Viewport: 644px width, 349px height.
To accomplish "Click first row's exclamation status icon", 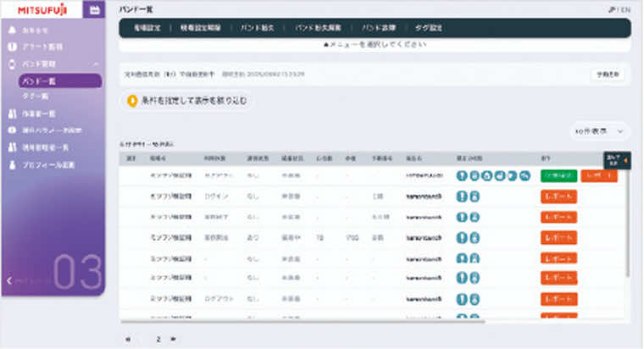I will [462, 175].
